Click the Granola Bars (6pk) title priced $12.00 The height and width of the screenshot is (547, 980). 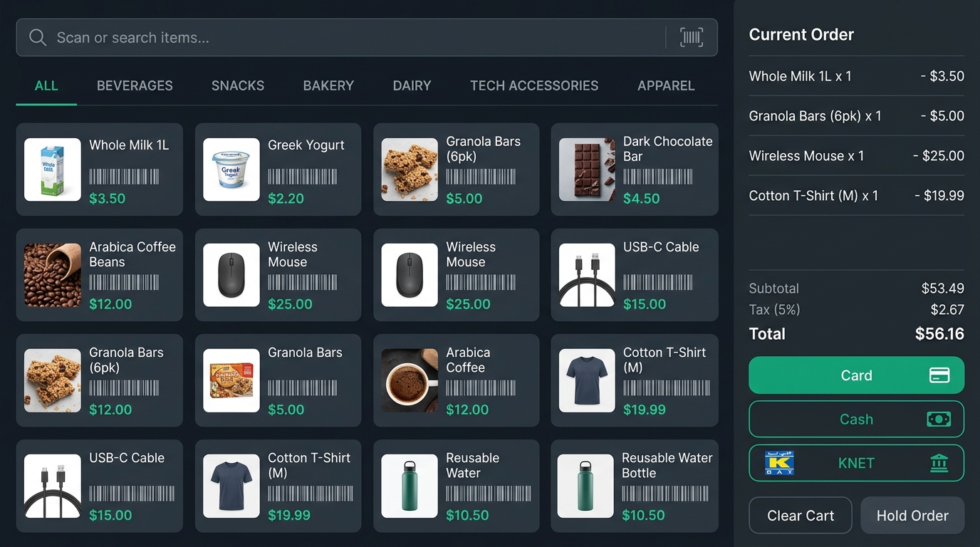126,360
